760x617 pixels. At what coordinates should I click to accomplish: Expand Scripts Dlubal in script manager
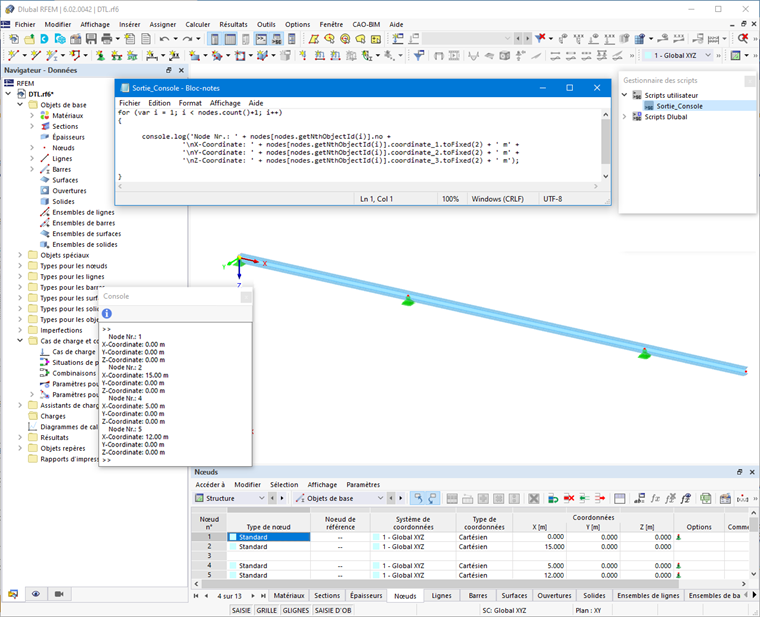point(625,117)
